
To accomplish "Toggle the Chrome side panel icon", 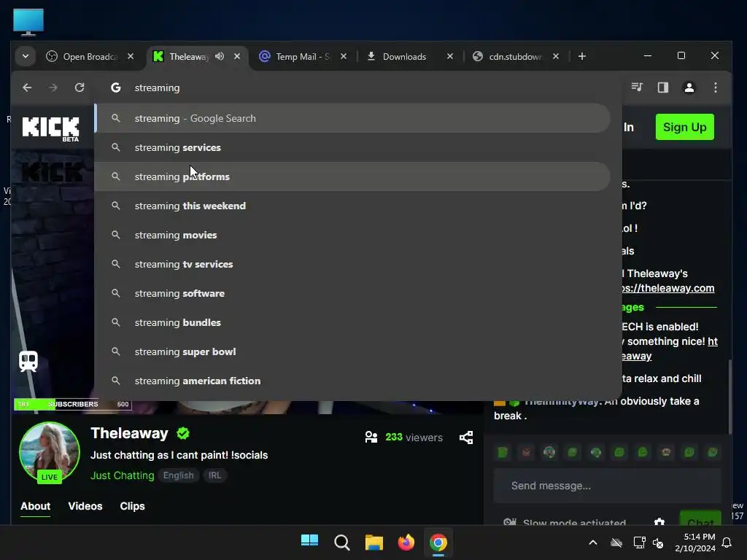I will (663, 87).
